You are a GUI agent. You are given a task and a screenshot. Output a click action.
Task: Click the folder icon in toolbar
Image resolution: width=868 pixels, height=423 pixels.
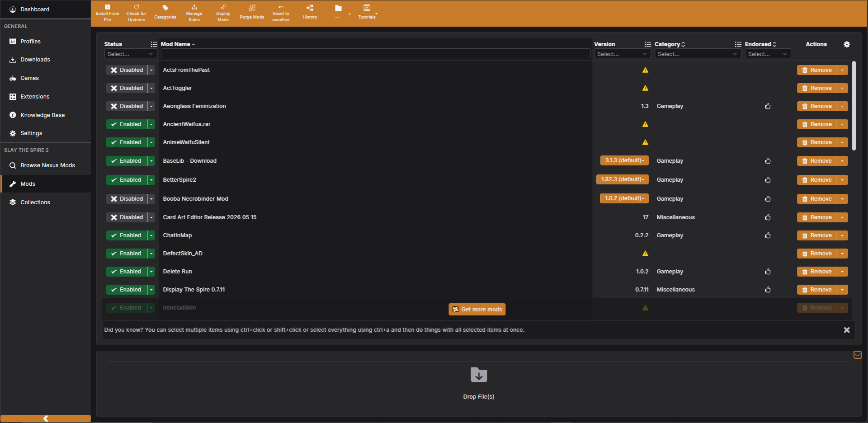tap(338, 9)
